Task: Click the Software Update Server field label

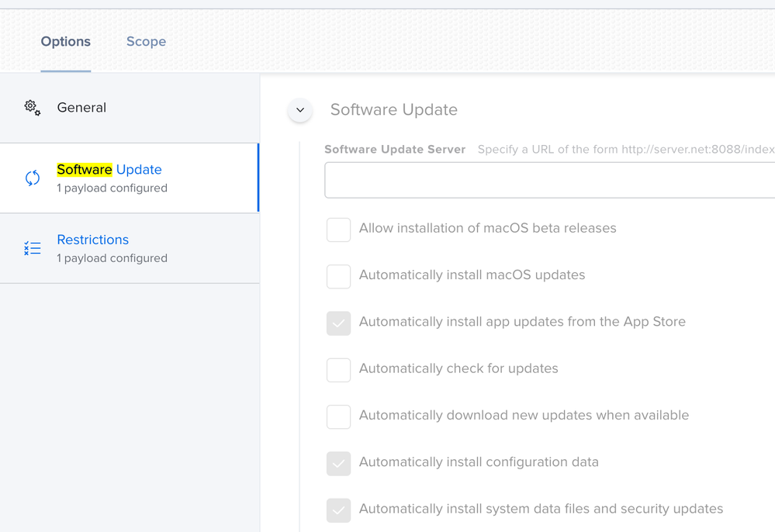Action: pos(395,149)
